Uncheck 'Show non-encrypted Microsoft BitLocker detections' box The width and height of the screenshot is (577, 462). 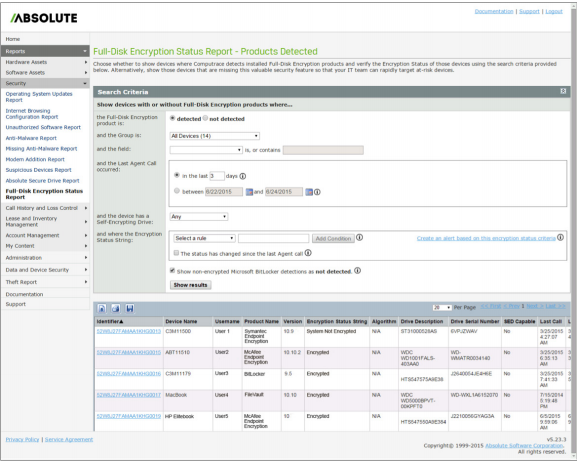(172, 271)
